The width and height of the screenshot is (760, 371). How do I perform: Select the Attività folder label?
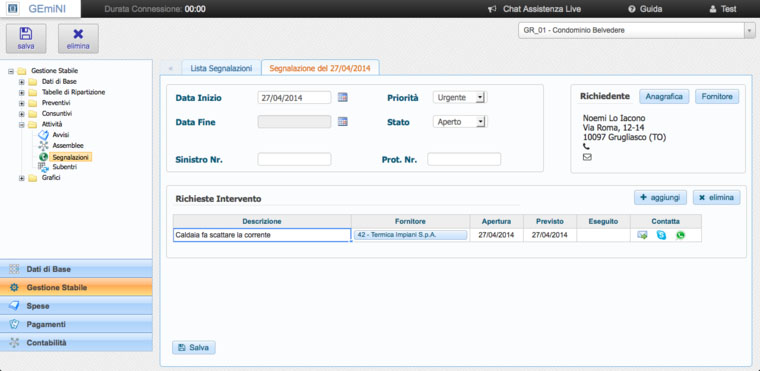pyautogui.click(x=52, y=124)
